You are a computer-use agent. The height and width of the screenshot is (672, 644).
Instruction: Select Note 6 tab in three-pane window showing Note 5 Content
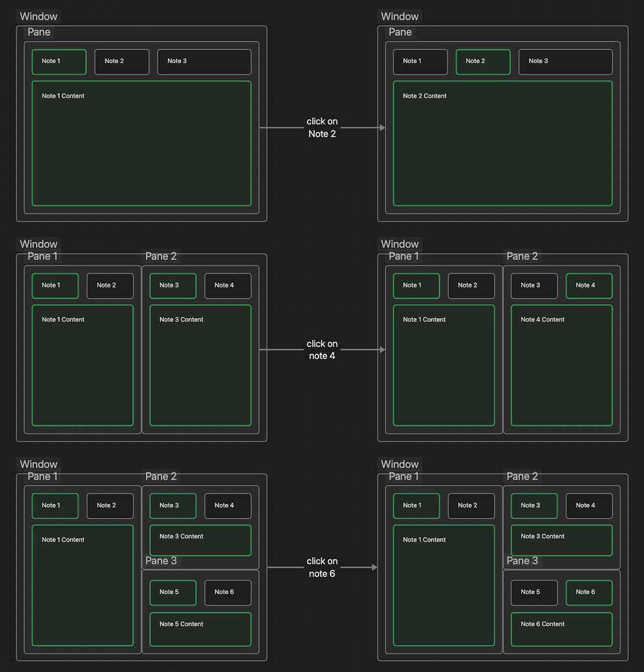(x=228, y=593)
